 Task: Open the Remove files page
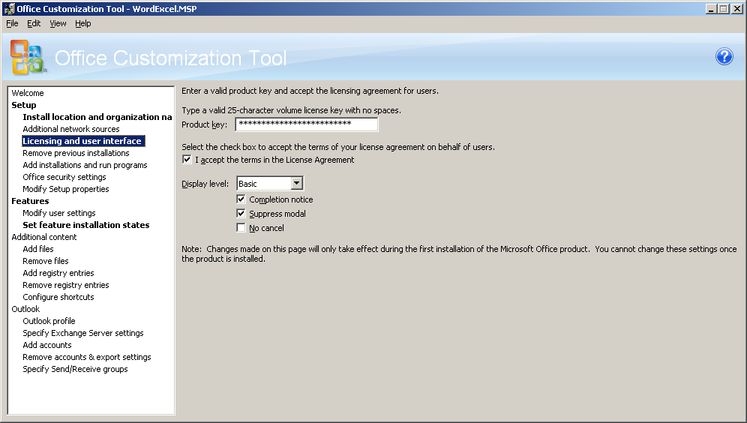click(x=45, y=261)
